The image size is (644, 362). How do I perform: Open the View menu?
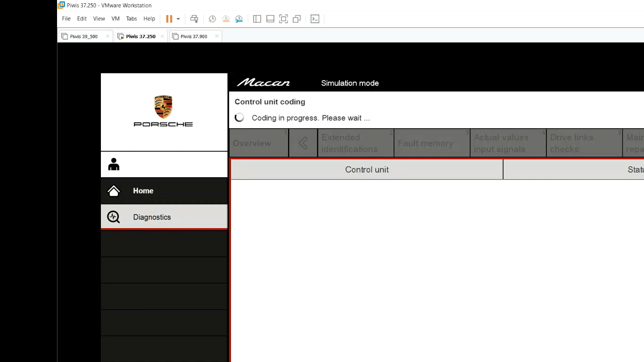99,19
